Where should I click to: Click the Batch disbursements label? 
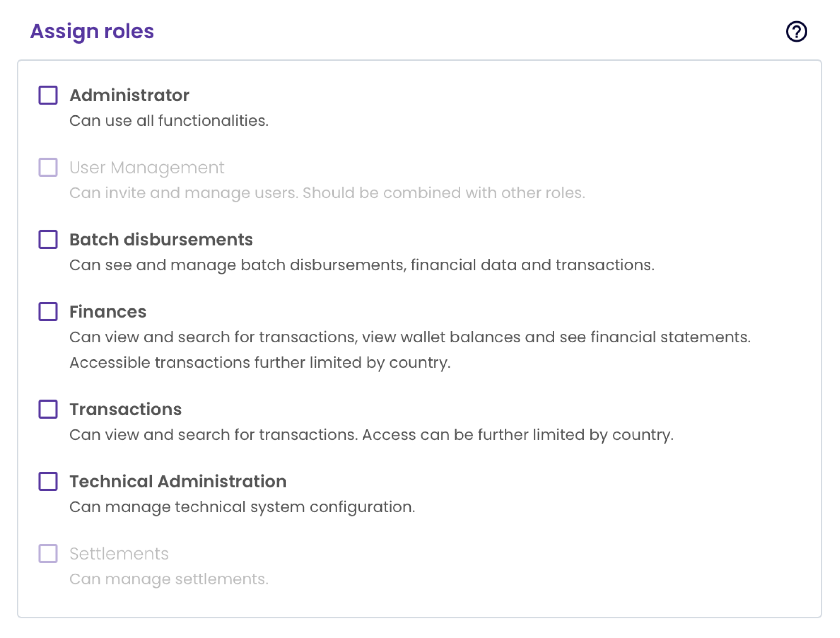[x=161, y=240]
